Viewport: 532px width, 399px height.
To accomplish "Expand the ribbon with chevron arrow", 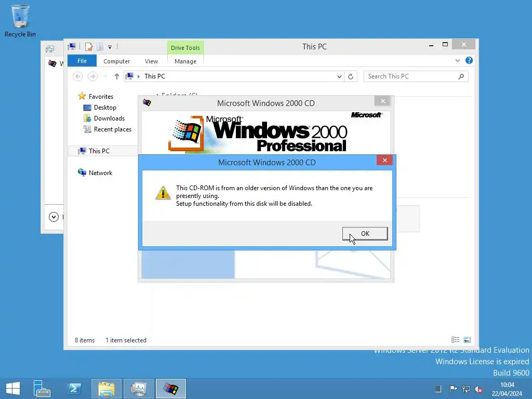I will [457, 61].
